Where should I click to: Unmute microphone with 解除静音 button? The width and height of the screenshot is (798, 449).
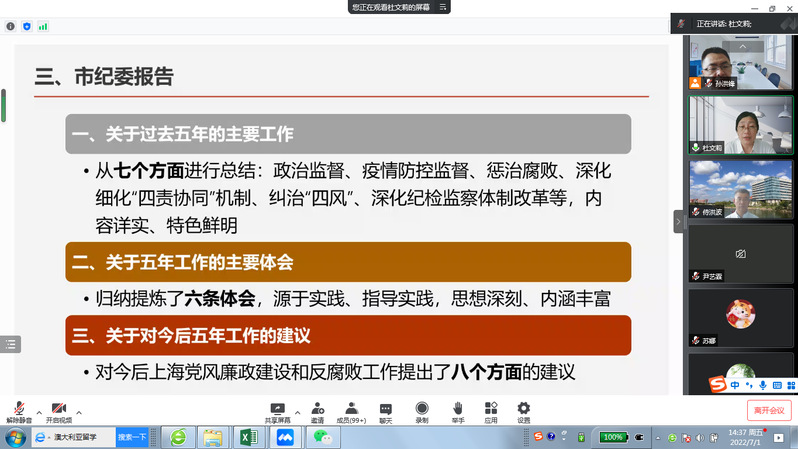coord(16,411)
